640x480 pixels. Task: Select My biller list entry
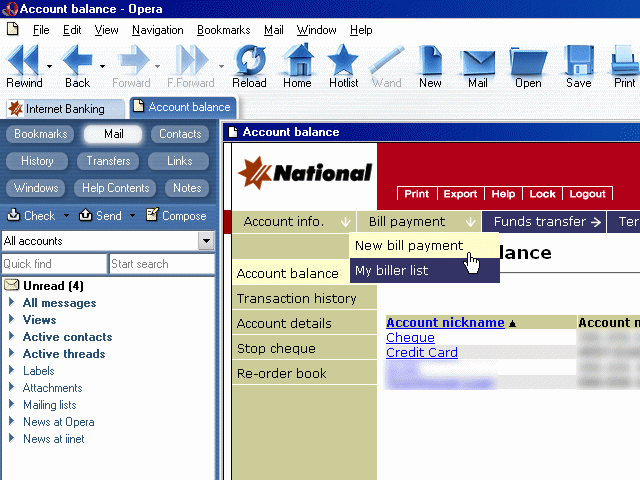pos(424,270)
